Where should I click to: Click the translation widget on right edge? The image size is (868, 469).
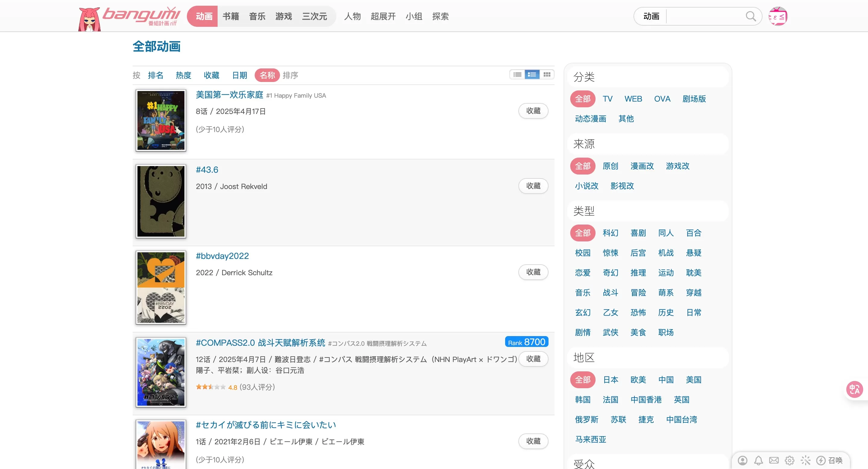click(855, 389)
